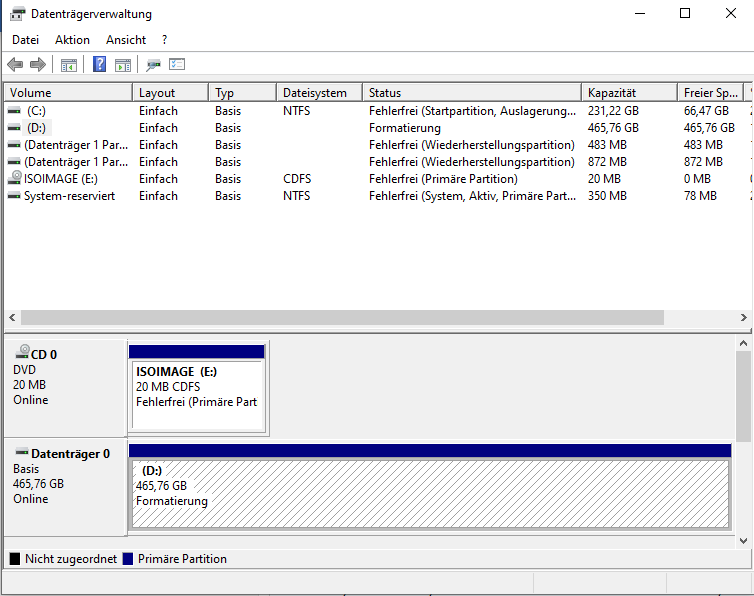Sort by the Typ column header

(243, 92)
